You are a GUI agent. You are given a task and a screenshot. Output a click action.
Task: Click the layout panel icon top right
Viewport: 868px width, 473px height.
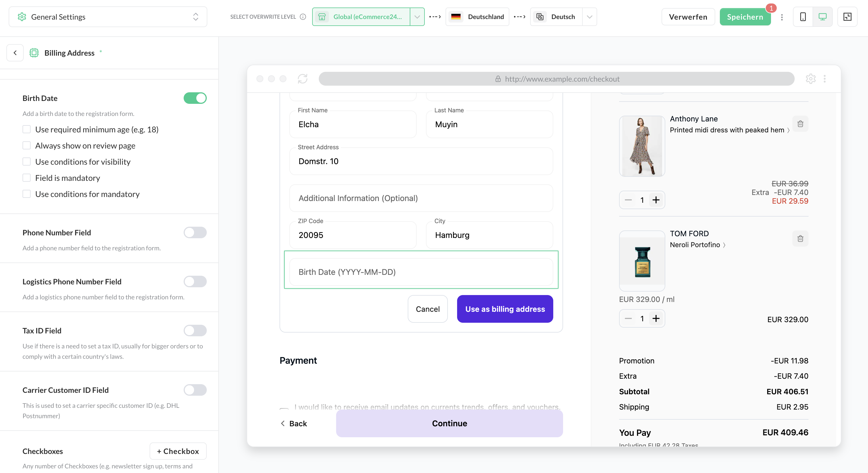[847, 17]
